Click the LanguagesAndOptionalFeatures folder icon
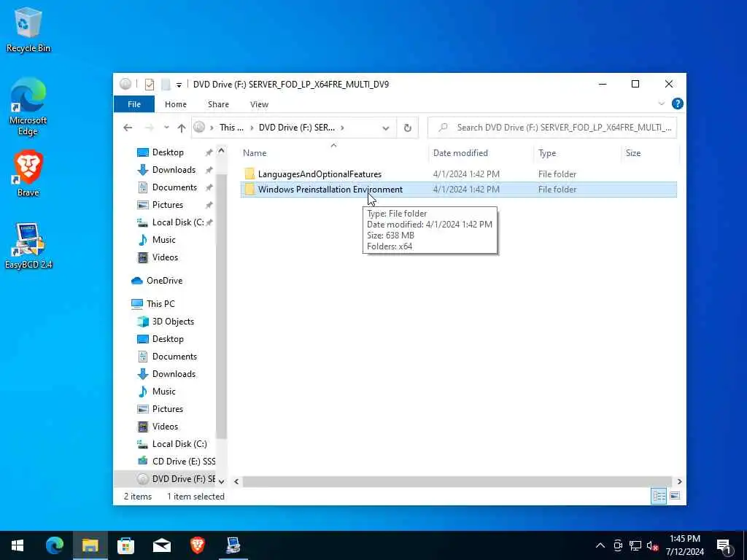 [249, 174]
